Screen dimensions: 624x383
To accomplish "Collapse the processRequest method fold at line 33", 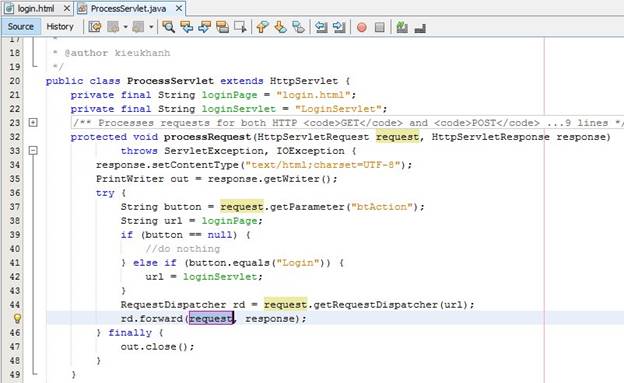I will (33, 150).
